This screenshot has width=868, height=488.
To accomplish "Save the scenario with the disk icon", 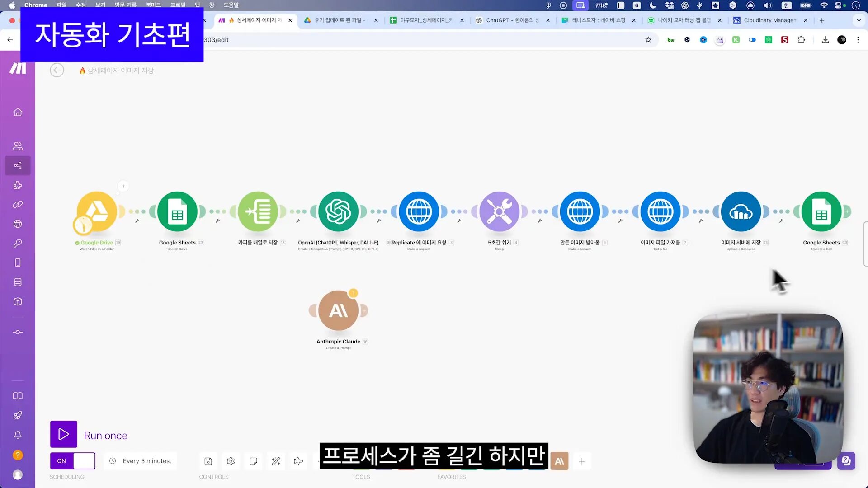I will pyautogui.click(x=208, y=461).
